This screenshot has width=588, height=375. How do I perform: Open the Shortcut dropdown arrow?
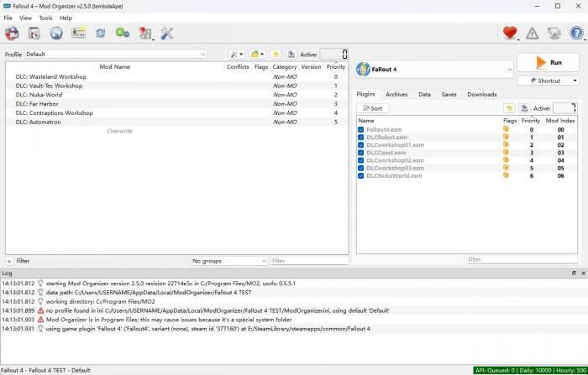[575, 81]
